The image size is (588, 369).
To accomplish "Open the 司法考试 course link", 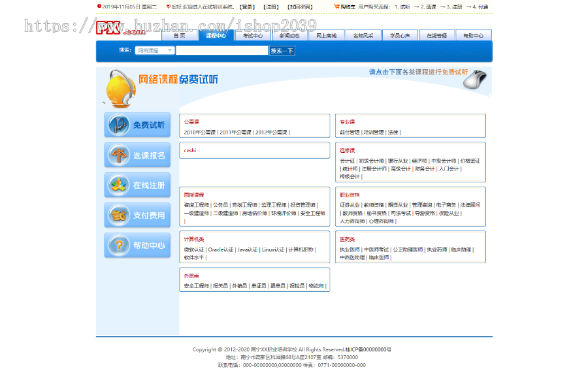I will click(x=400, y=214).
